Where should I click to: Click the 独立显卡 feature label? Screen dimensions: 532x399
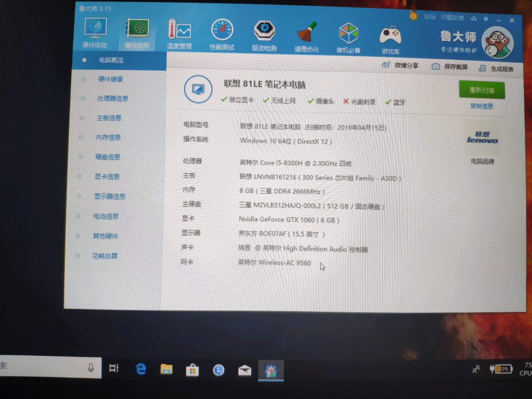pyautogui.click(x=241, y=100)
